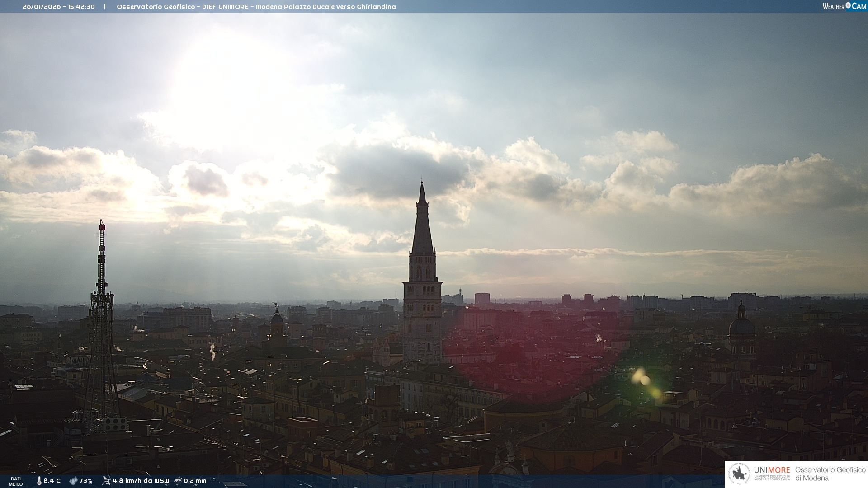Screen dimensions: 868x488
Task: Click the Osservatorio Geofisico di Modena label
Action: [830, 474]
